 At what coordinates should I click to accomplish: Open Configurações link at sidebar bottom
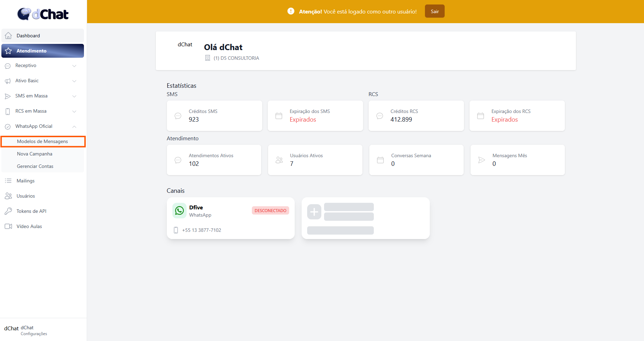pos(34,334)
